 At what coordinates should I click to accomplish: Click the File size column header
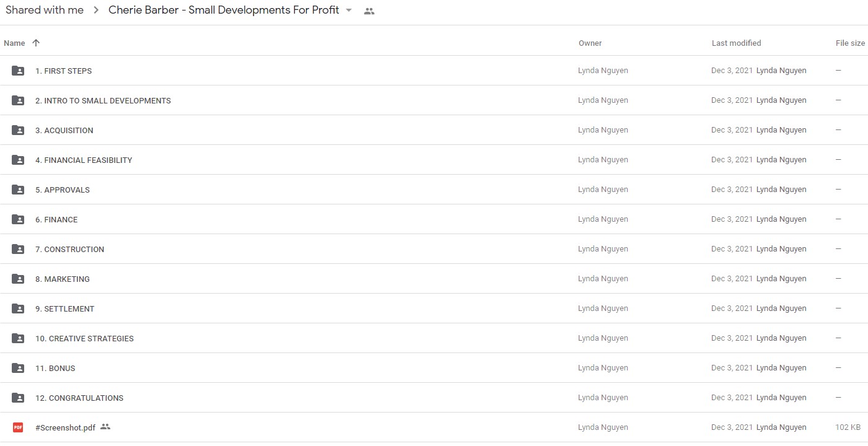click(850, 43)
